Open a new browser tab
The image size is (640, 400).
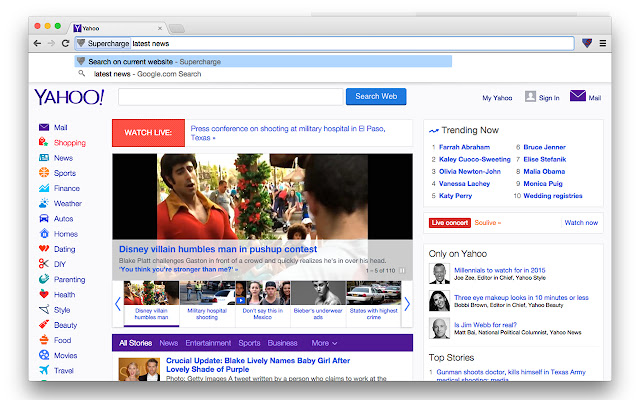click(177, 28)
